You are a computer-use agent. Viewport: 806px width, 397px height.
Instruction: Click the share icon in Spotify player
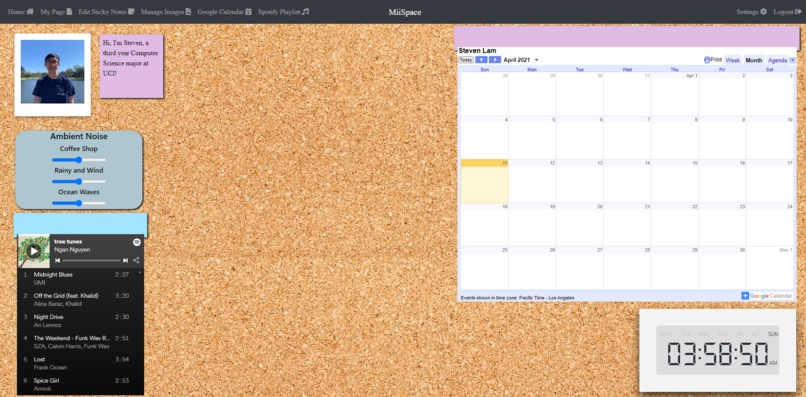coord(136,261)
